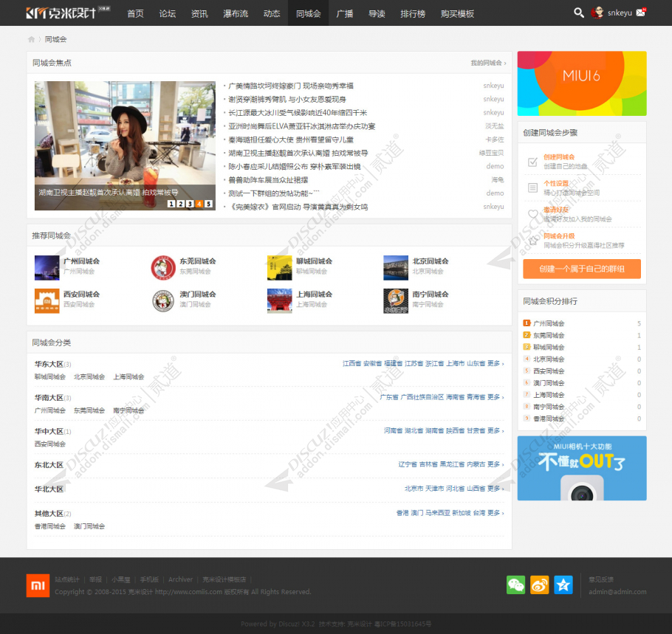Image resolution: width=672 pixels, height=634 pixels.
Task: Click the blue star favorites icon in footer
Action: (x=563, y=585)
